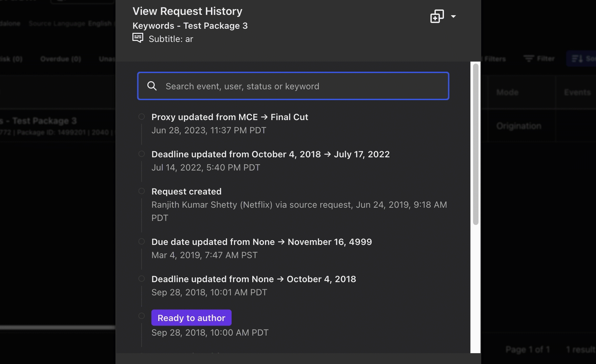Screen dimensions: 596x364
Task: Click the subtitle speech bubble icon
Action: click(x=138, y=38)
